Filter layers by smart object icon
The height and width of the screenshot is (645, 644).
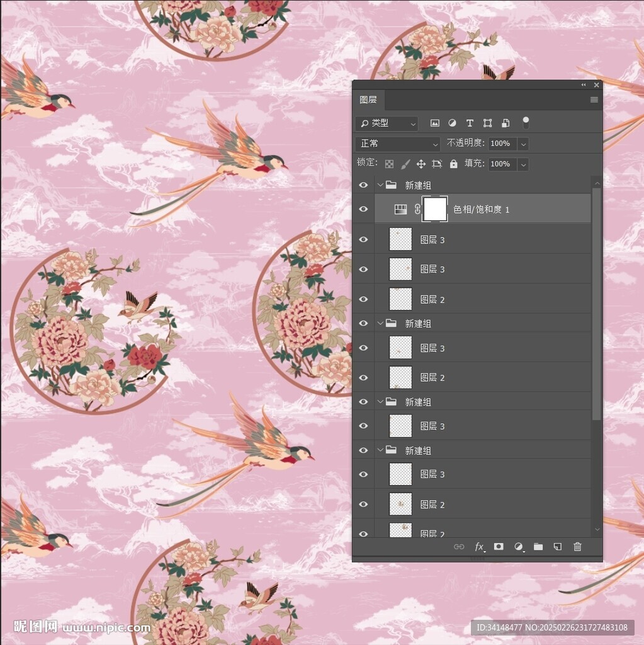coord(506,123)
